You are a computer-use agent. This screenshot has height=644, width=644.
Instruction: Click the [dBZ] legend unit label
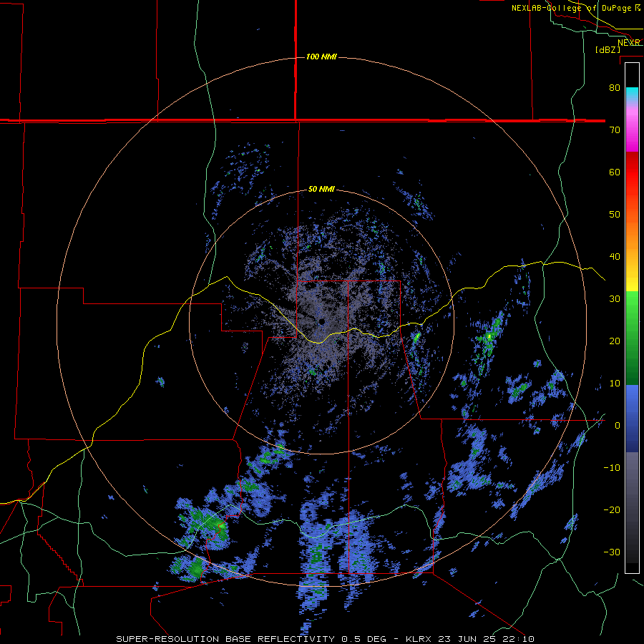click(608, 50)
